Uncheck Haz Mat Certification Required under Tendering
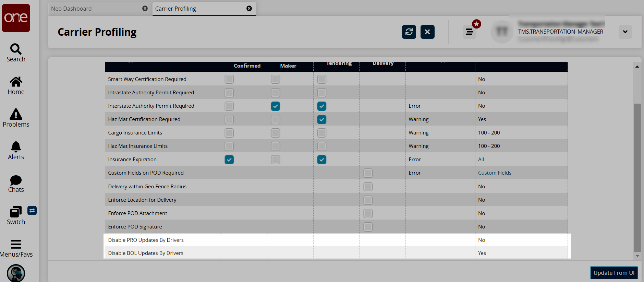The image size is (644, 282). [x=322, y=119]
